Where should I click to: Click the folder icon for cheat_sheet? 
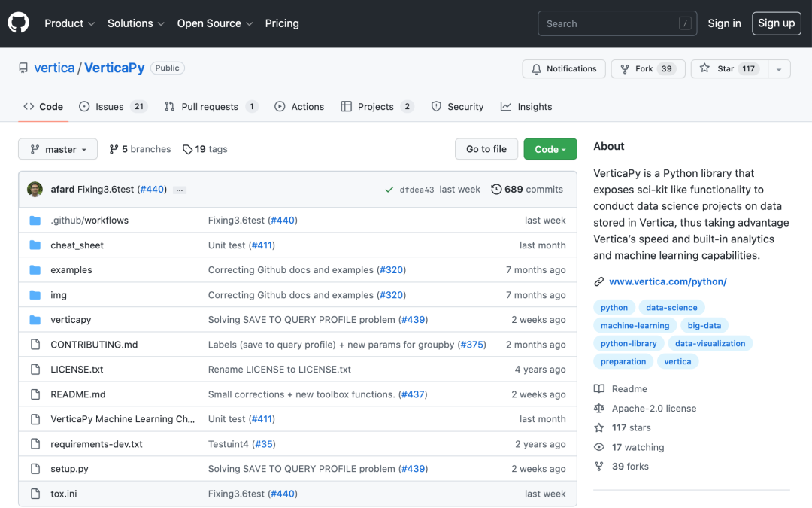pos(35,245)
